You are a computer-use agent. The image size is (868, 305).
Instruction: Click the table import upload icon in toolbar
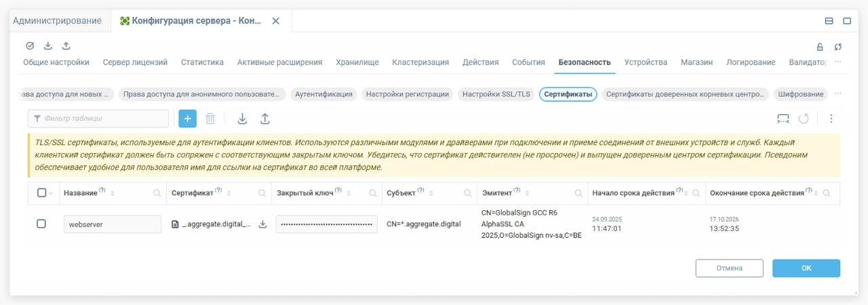(265, 119)
